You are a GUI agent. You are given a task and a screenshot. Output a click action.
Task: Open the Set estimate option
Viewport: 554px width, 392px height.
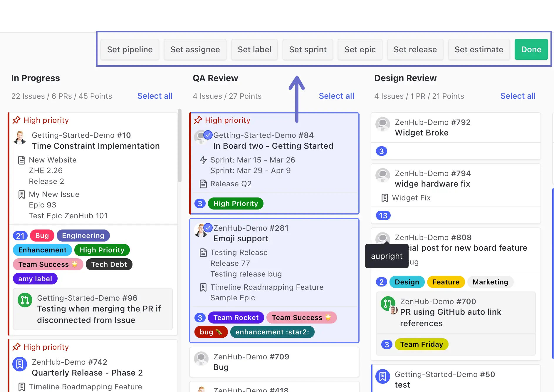pos(479,49)
